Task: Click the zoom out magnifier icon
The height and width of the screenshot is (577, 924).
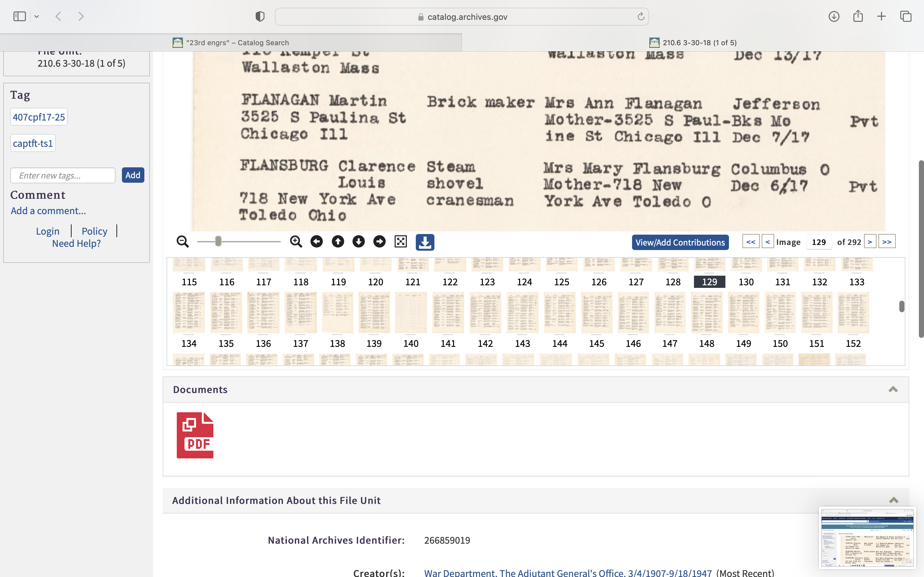Action: click(x=183, y=242)
